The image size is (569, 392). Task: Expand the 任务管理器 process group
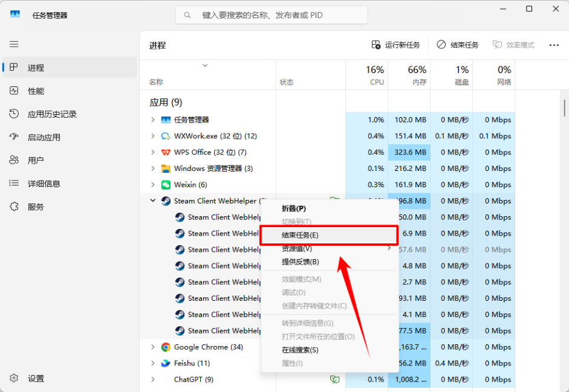pos(153,120)
